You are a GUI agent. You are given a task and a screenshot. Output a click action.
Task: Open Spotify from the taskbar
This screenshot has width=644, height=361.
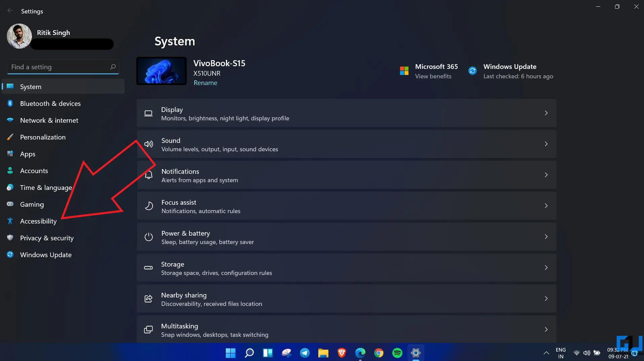[397, 353]
